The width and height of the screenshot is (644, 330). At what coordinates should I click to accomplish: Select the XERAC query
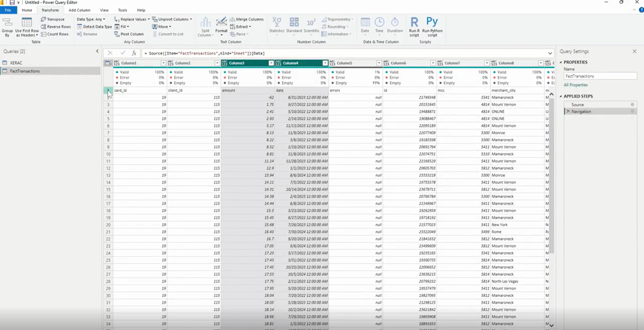click(x=16, y=63)
